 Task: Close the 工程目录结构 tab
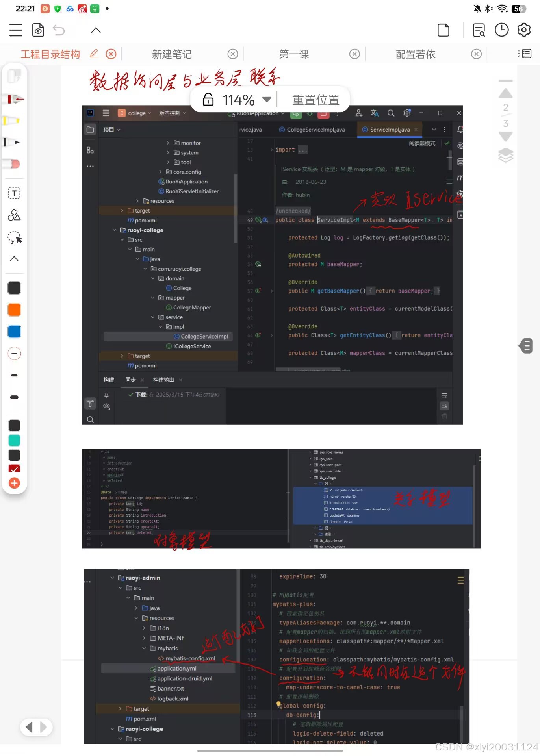click(x=111, y=54)
